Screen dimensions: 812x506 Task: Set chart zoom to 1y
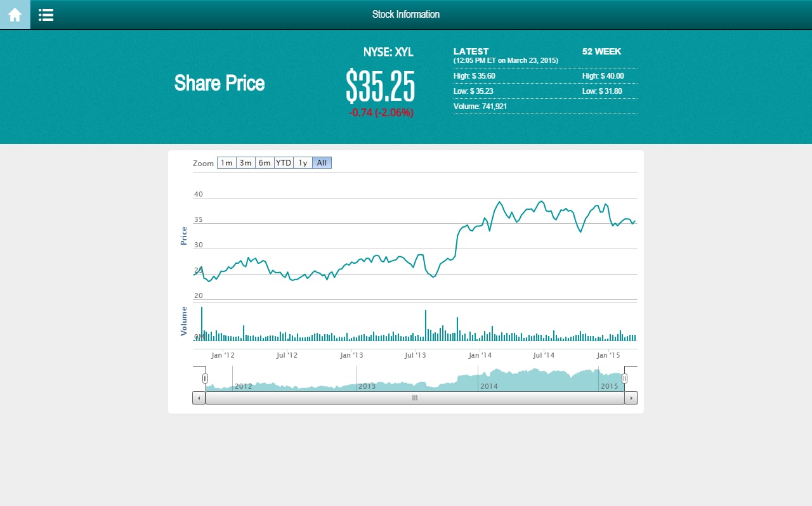click(x=303, y=163)
